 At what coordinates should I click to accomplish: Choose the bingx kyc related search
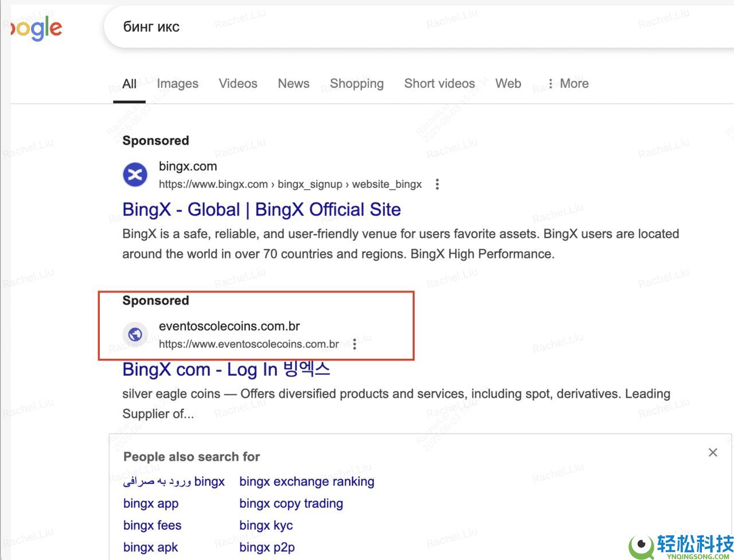click(x=266, y=525)
